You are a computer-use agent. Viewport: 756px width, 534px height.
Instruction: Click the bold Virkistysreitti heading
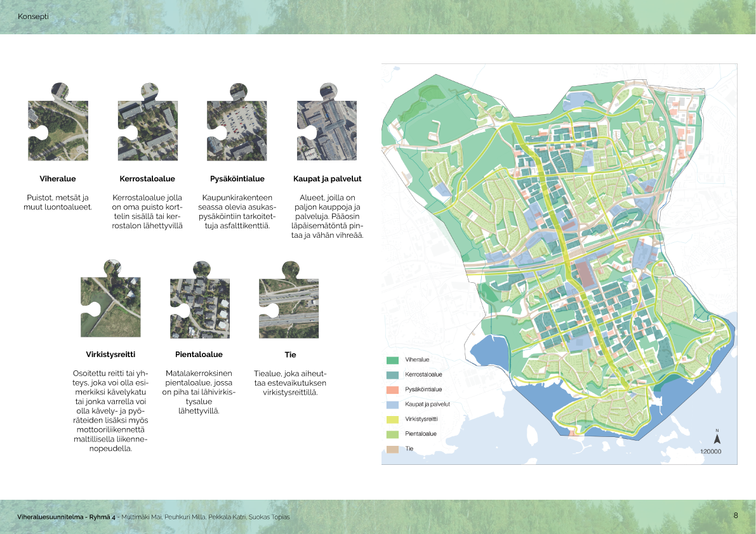[110, 355]
